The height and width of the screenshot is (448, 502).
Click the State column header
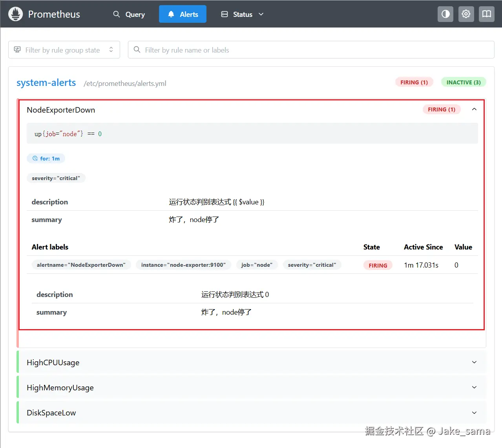point(372,247)
